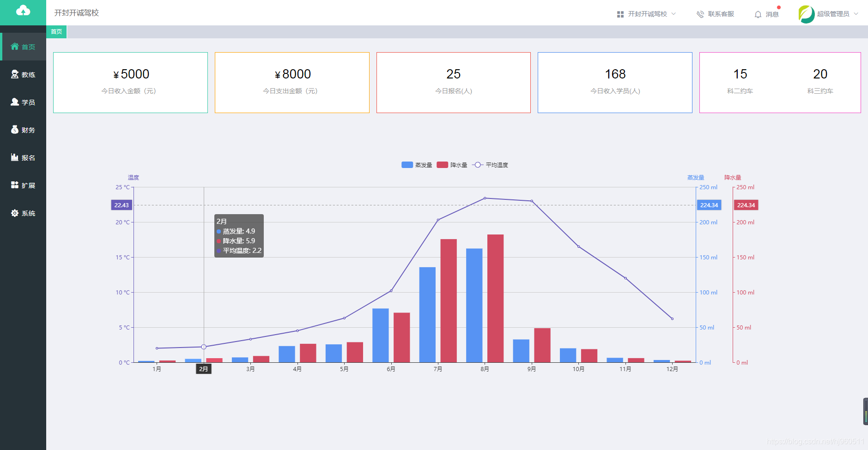Click the 科二约车 value 15
This screenshot has width=868, height=450.
(740, 74)
